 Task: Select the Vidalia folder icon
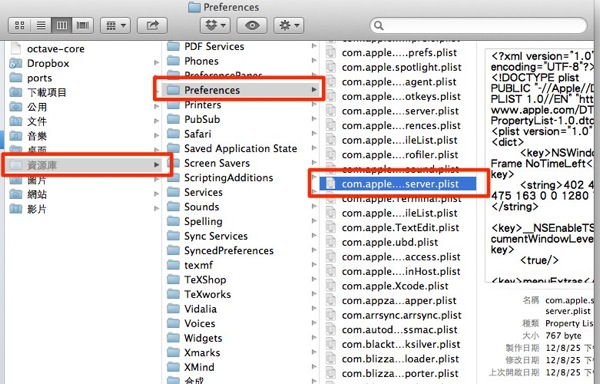click(173, 308)
